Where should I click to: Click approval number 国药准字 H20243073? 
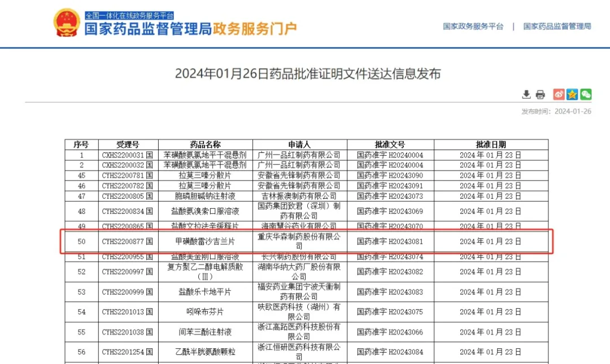click(x=390, y=196)
